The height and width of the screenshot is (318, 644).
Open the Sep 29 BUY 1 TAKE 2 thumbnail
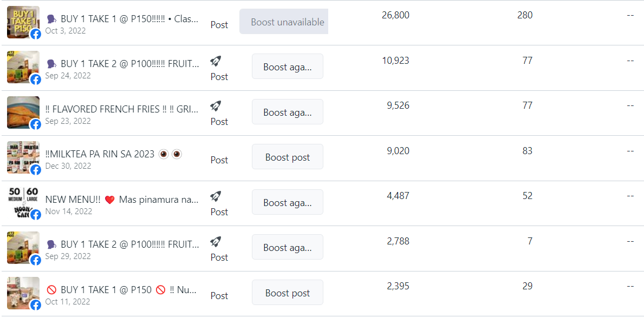(x=23, y=248)
